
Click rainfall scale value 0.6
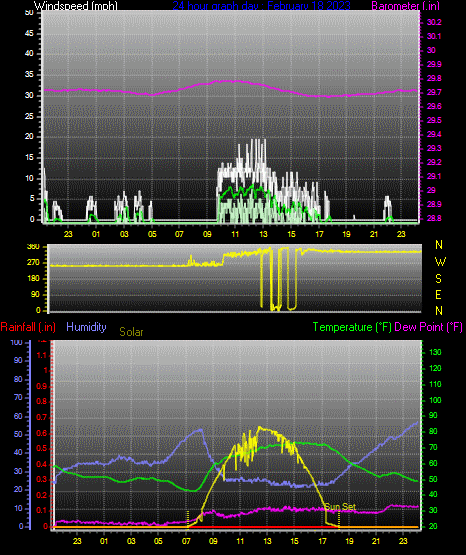tap(42, 433)
